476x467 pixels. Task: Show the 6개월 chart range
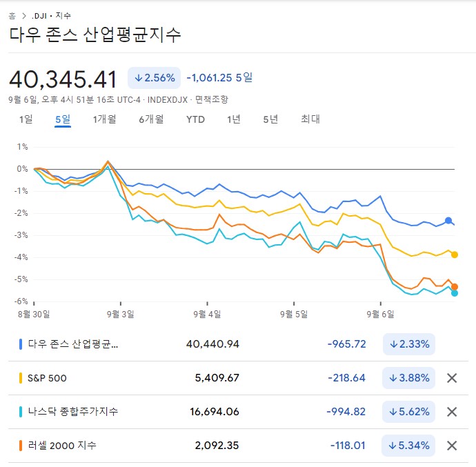click(151, 119)
